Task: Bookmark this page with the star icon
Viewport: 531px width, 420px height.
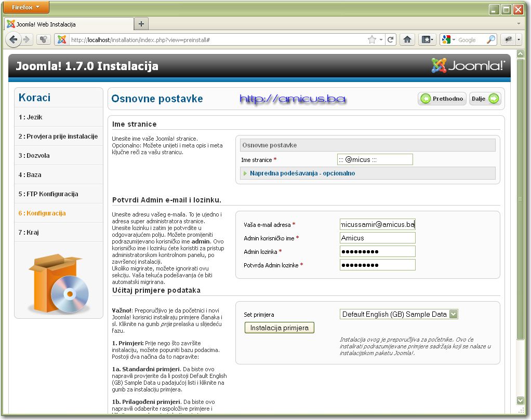Action: pyautogui.click(x=372, y=39)
